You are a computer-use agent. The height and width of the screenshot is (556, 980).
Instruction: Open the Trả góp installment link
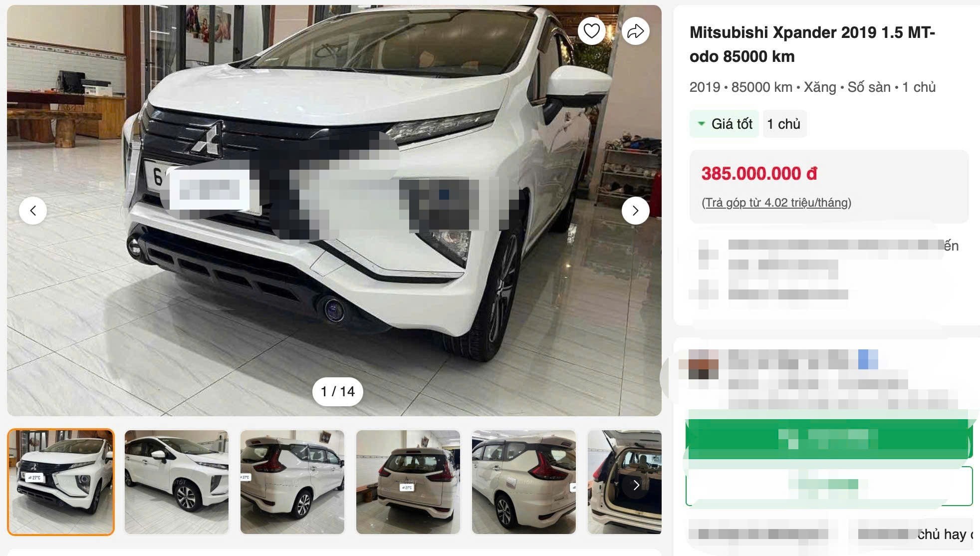tap(776, 203)
